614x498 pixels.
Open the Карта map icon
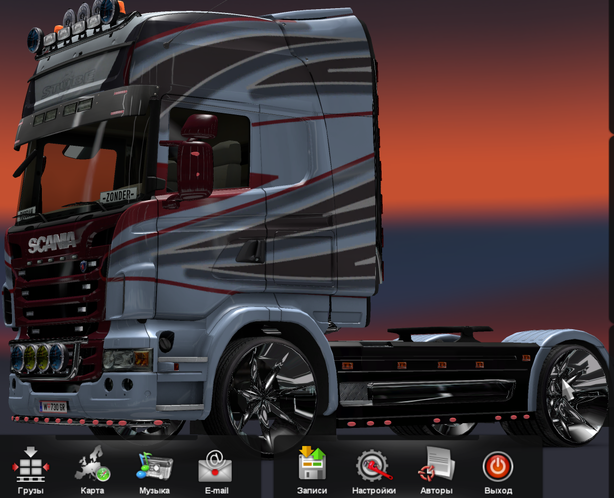coord(92,464)
